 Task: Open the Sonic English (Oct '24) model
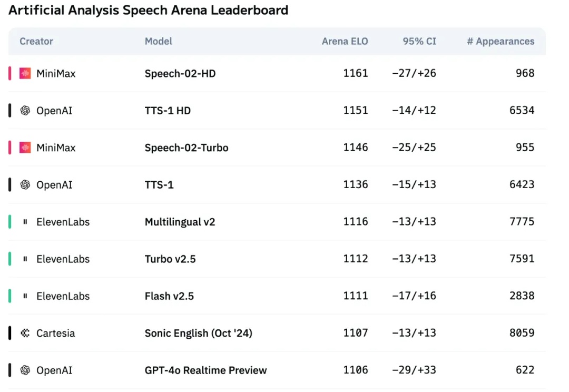pos(199,333)
